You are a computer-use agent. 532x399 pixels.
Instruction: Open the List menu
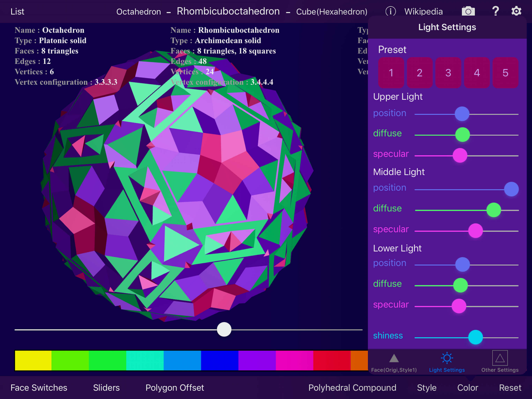[17, 11]
